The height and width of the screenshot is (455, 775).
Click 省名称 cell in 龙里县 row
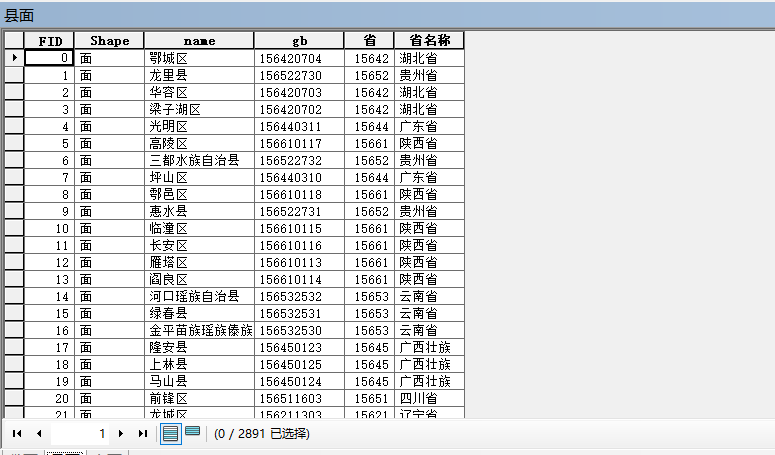click(x=430, y=75)
